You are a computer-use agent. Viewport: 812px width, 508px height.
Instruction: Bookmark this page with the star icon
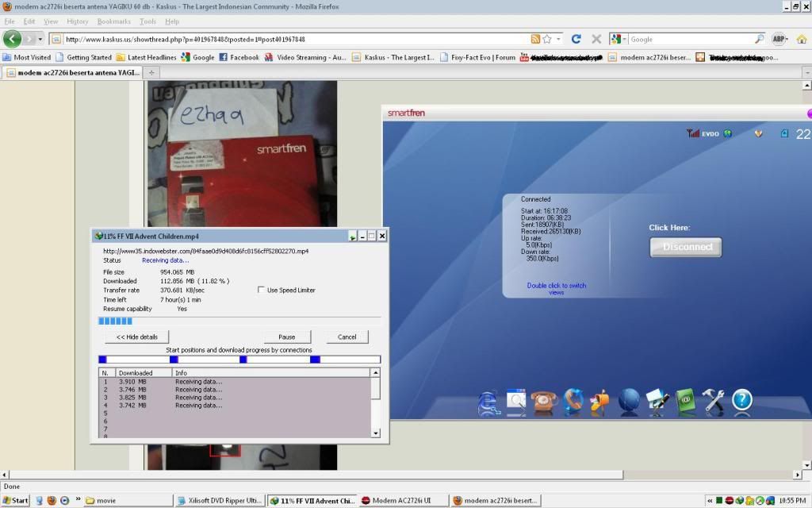click(x=547, y=39)
